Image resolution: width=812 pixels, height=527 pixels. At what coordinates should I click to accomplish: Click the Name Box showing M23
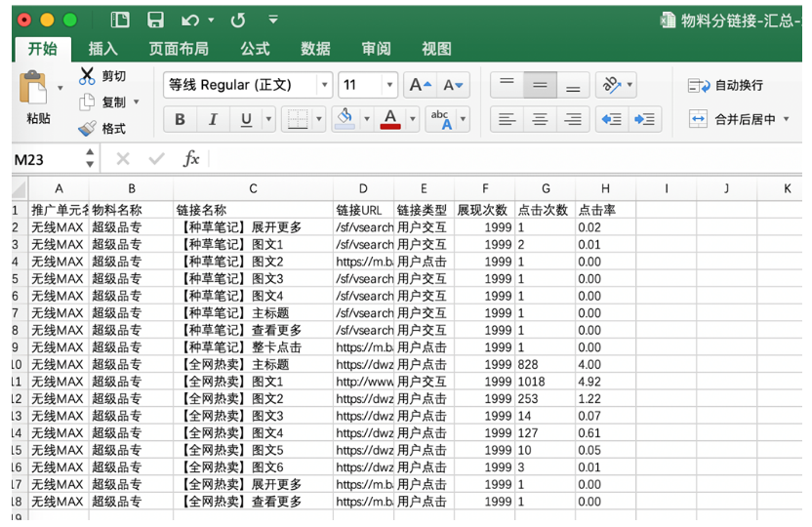48,159
